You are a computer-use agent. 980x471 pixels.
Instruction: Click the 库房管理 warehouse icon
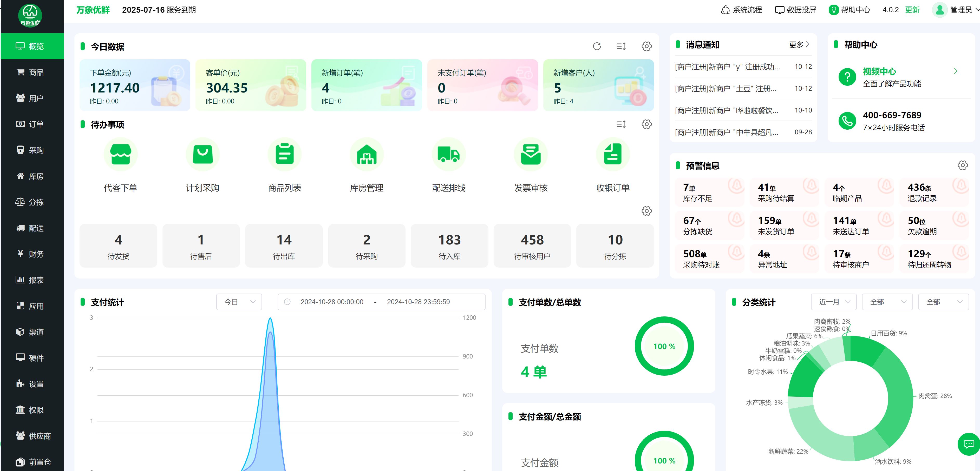(x=366, y=154)
